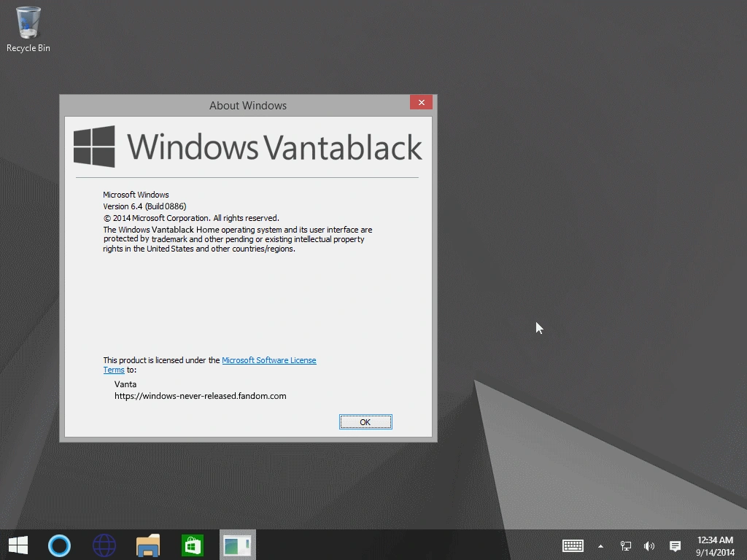This screenshot has width=747, height=560.
Task: Open the volume speaker tray icon
Action: coord(649,546)
